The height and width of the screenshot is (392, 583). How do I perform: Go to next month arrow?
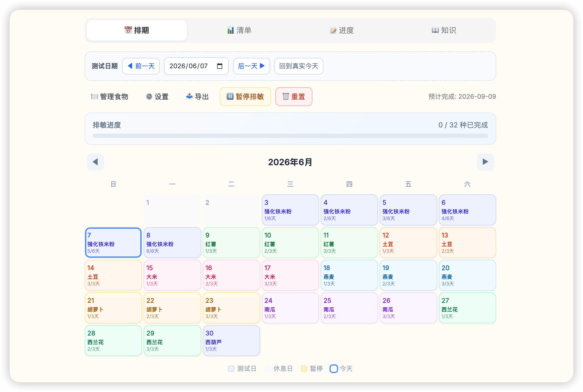click(x=485, y=162)
